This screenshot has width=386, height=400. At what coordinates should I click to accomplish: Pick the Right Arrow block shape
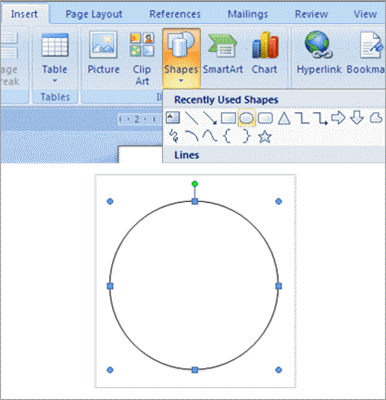point(338,118)
